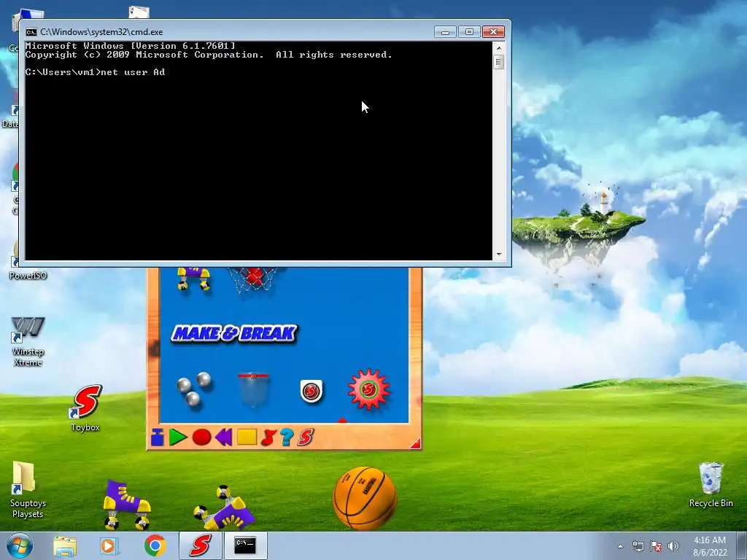Open Google Chrome from the taskbar

[155, 545]
